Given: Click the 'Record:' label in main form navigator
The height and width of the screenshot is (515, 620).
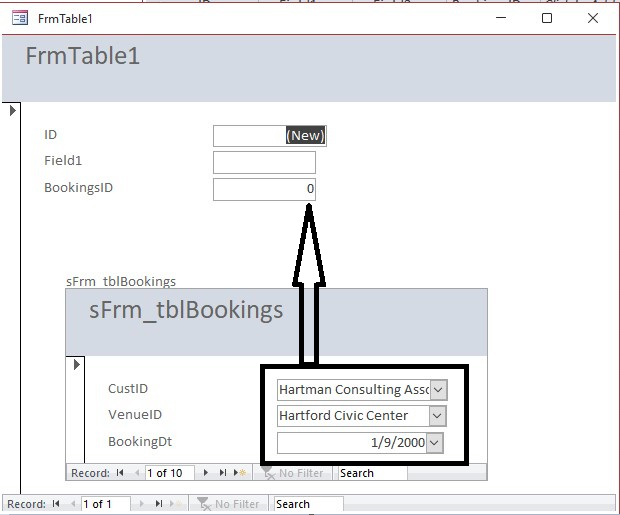Looking at the screenshot, I should (26, 504).
